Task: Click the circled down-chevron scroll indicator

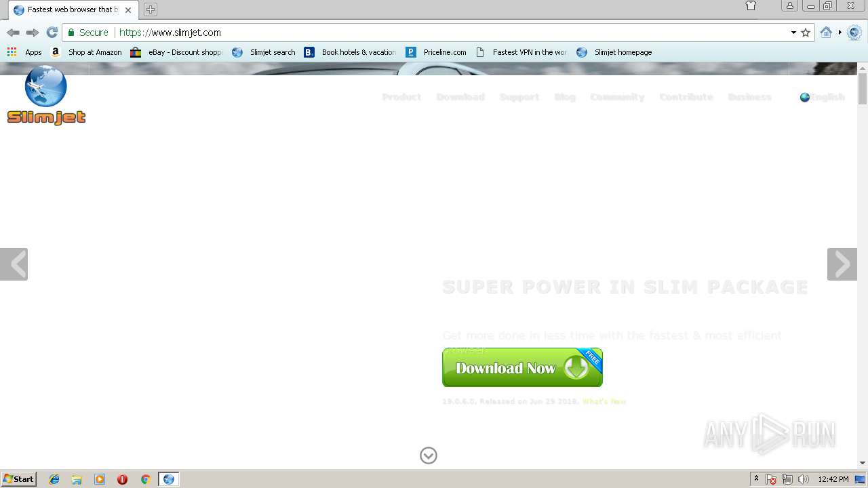Action: 429,455
